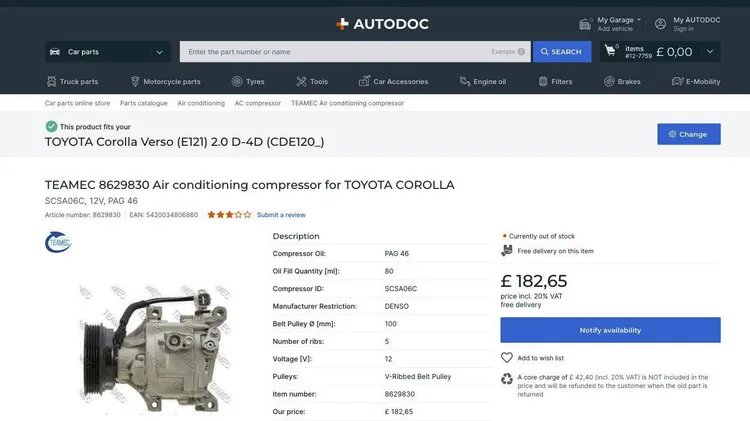The width and height of the screenshot is (750, 421).
Task: Open My Garage garage icon
Action: pyautogui.click(x=586, y=23)
